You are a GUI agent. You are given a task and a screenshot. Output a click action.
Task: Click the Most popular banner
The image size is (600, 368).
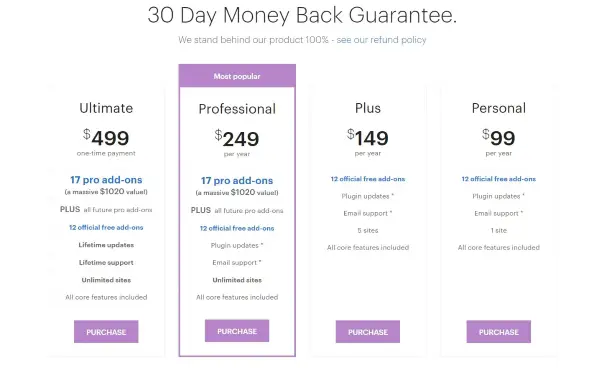click(237, 76)
